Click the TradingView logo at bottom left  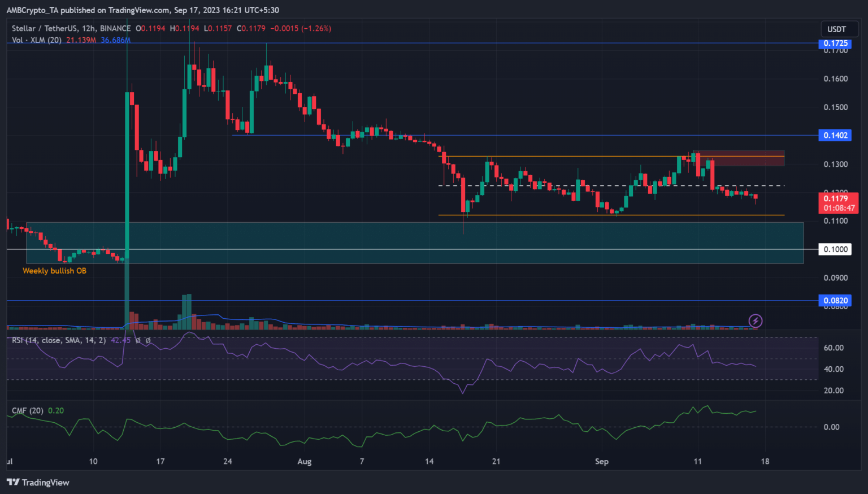[38, 482]
